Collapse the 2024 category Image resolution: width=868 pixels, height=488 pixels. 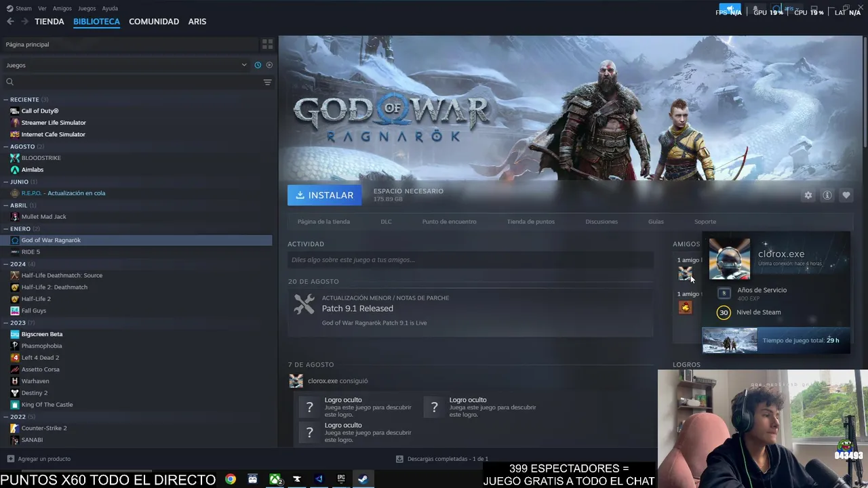[x=5, y=264]
